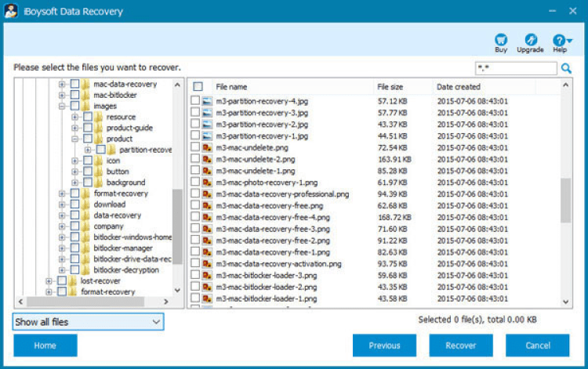This screenshot has height=369, width=588.
Task: Select the bitlocker-drive-data-rec folder label
Action: coord(132,259)
